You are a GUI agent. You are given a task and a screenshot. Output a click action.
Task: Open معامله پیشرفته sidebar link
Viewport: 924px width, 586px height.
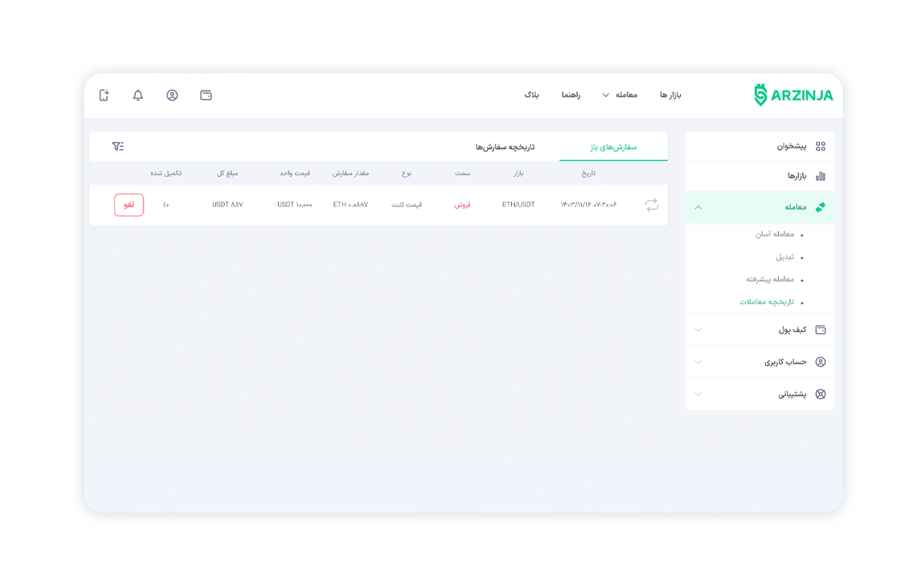click(x=770, y=279)
